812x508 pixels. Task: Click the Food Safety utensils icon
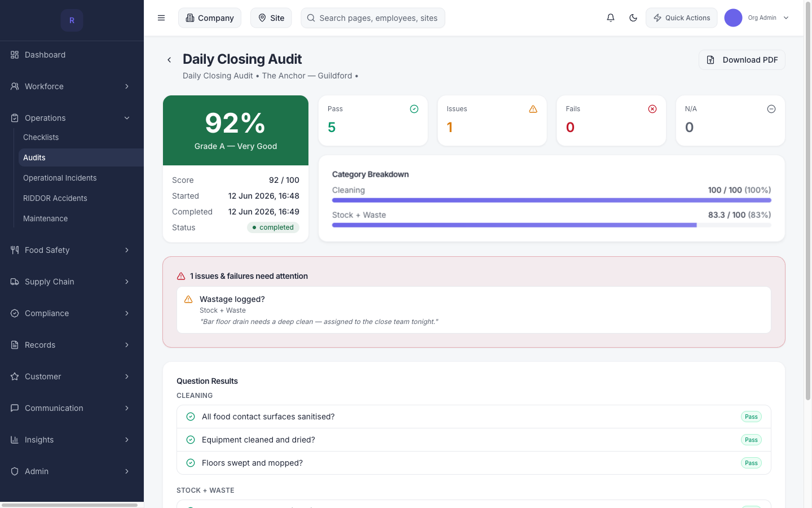(x=15, y=250)
